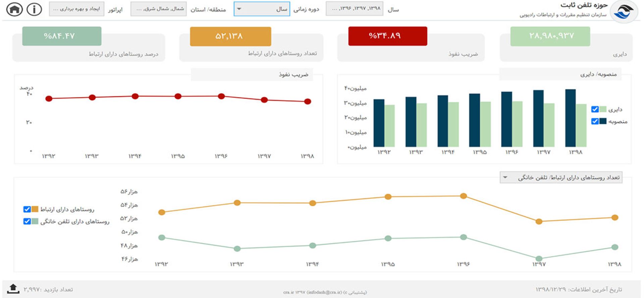Click the export upload icon in the footer

tap(13, 289)
